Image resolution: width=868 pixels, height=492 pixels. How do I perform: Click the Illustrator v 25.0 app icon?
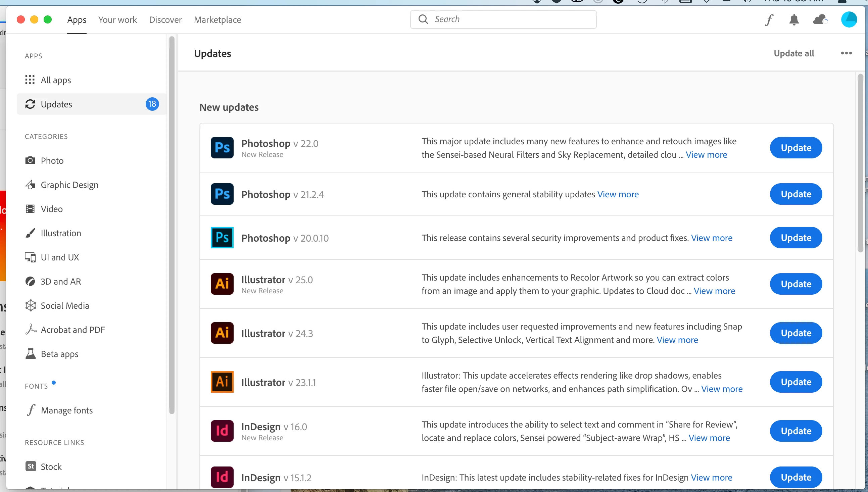222,284
